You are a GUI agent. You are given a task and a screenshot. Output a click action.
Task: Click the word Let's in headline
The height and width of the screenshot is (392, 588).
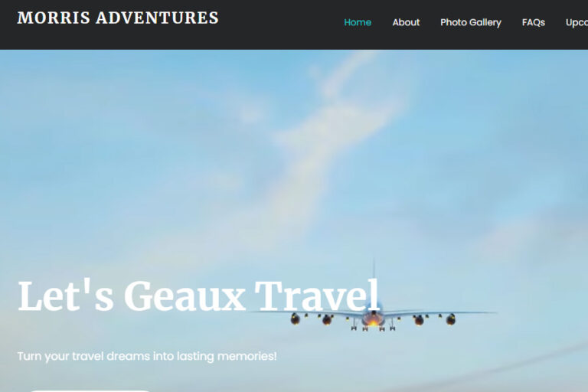coord(66,296)
